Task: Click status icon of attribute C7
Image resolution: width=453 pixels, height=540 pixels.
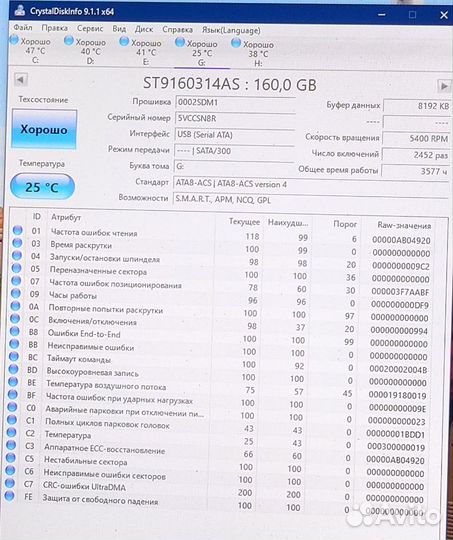Action: (x=10, y=483)
